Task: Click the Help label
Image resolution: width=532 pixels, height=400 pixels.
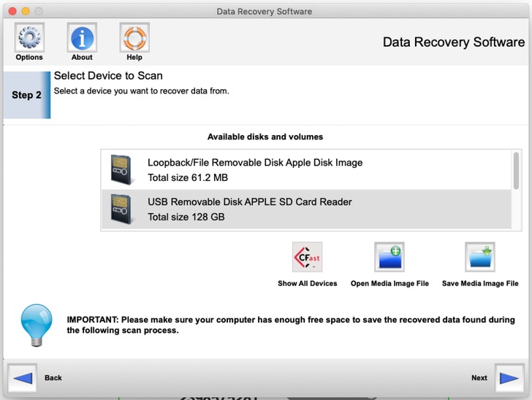Action: (x=134, y=57)
